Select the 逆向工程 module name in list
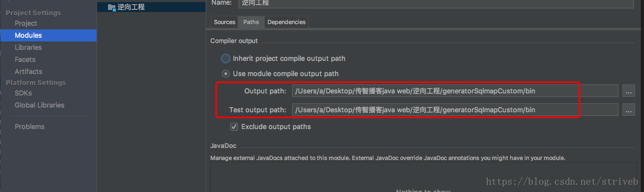The width and height of the screenshot is (644, 192). (131, 7)
